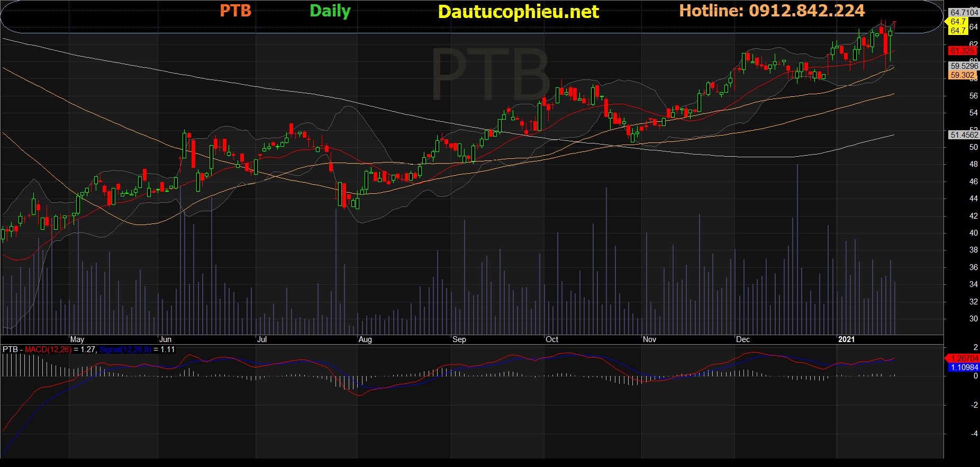
Task: Click the 56 price axis label
Action: pos(974,96)
